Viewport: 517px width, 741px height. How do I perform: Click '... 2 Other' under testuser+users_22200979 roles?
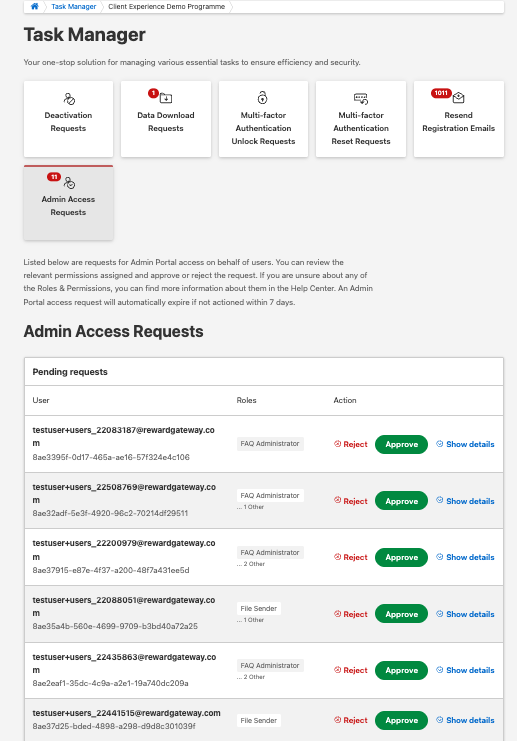coord(251,564)
